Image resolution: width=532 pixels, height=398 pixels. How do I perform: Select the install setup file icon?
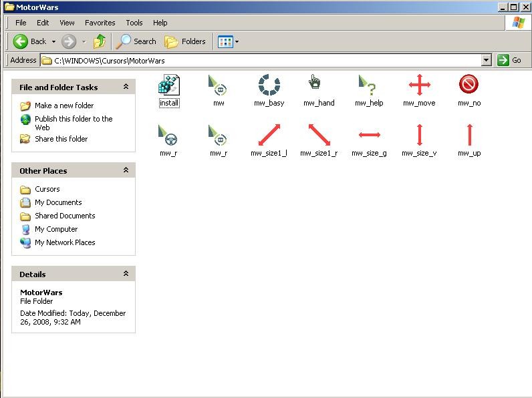(x=168, y=85)
